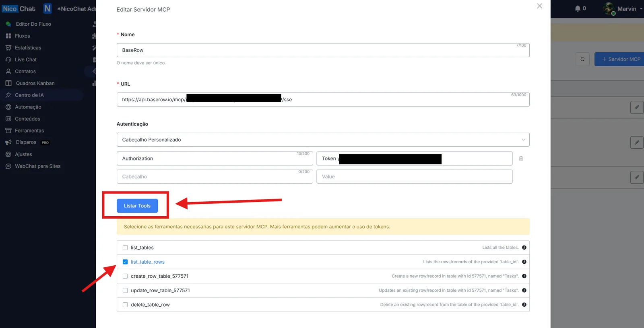Click the list_table_rows tool name

148,262
